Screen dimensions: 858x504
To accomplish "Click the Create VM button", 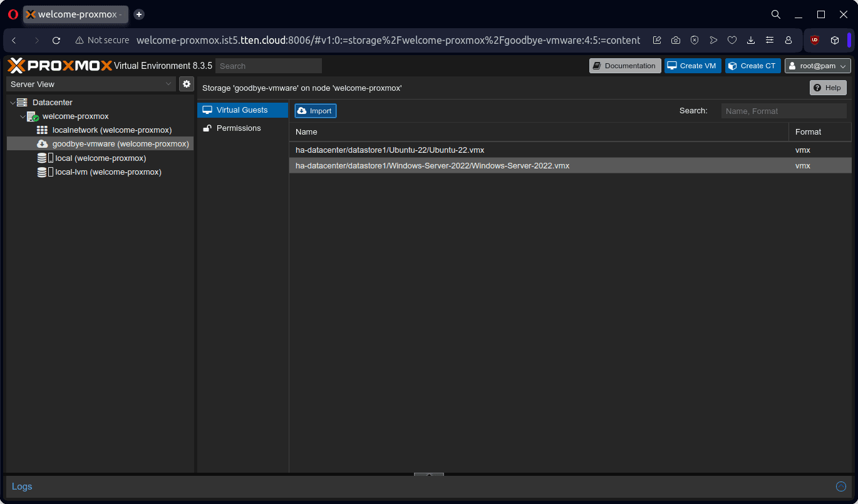I will click(x=693, y=66).
